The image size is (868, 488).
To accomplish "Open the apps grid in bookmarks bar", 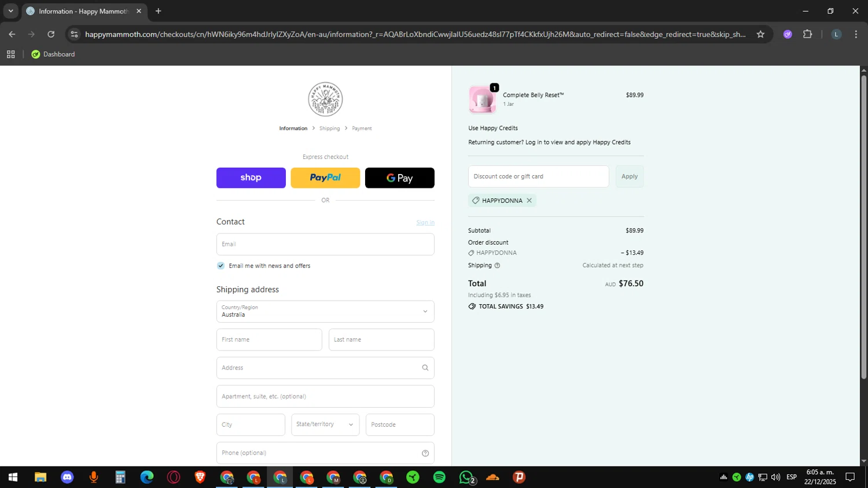I will click(x=10, y=54).
